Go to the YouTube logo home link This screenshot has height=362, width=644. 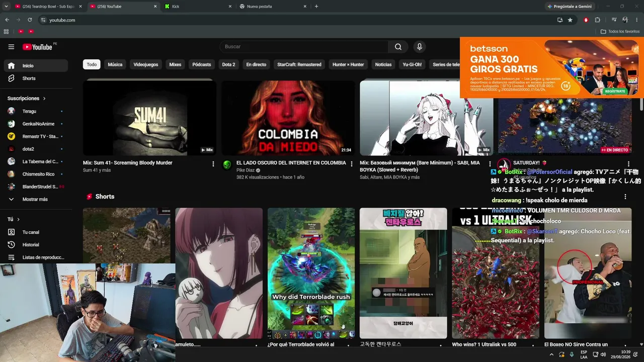click(37, 47)
